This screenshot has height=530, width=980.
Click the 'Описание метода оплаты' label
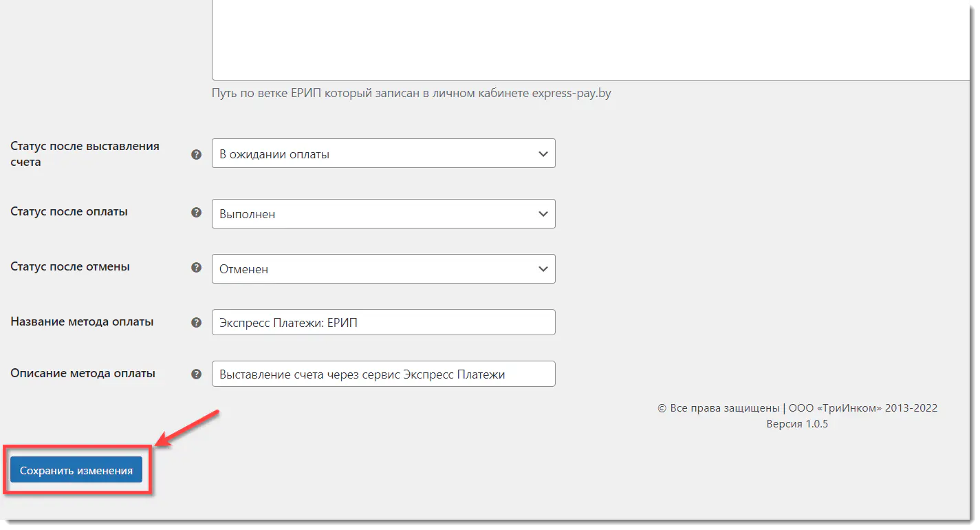[83, 373]
